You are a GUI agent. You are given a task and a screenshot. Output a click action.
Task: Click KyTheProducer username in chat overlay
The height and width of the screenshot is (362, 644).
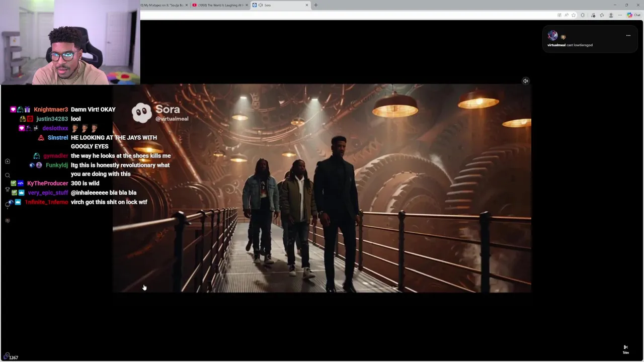(47, 184)
